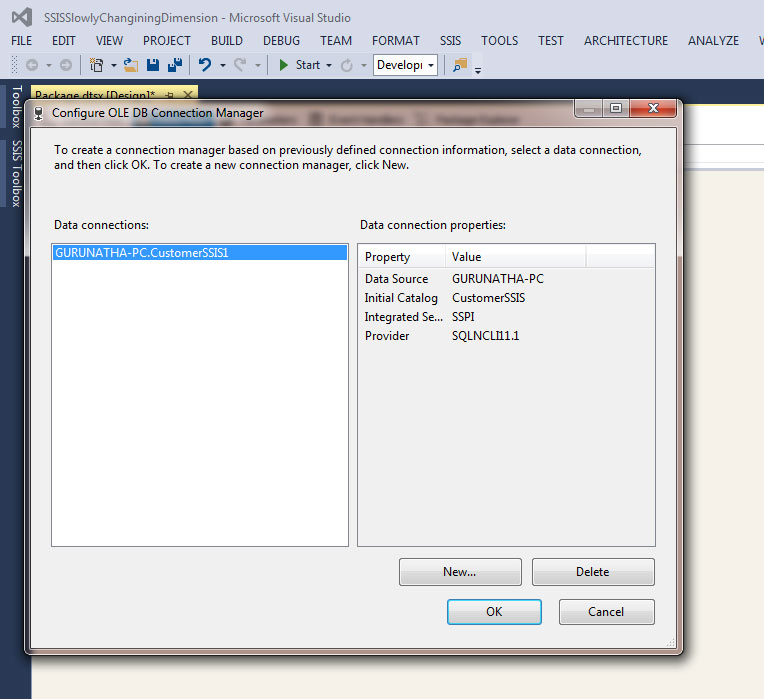
Task: Click the Visual Studio logo icon
Action: [x=21, y=18]
